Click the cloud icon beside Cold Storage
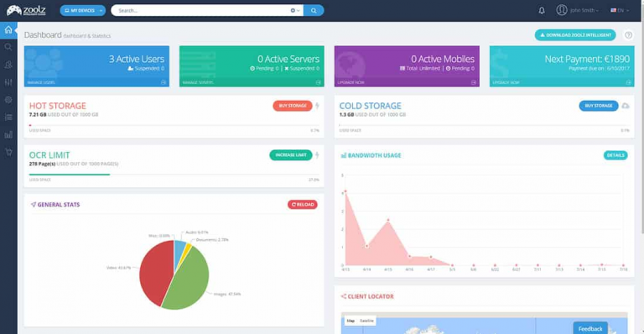Viewport: 644px width, 334px height. (625, 106)
